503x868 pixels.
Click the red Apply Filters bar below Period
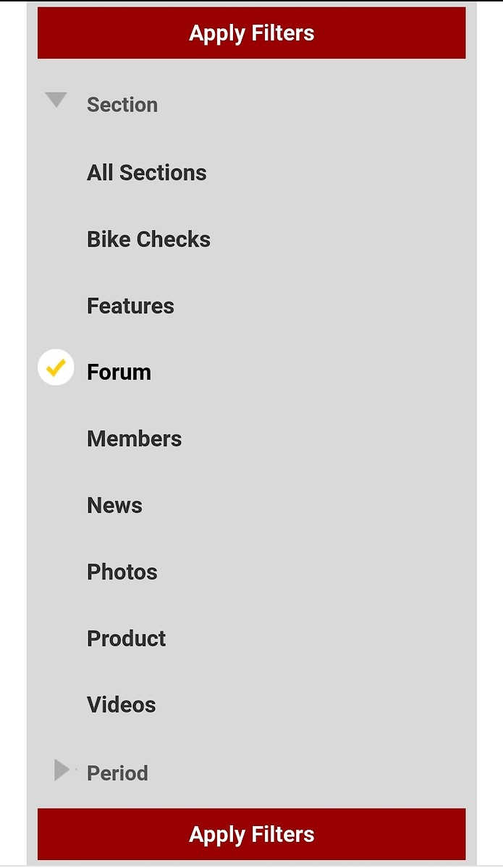click(251, 835)
